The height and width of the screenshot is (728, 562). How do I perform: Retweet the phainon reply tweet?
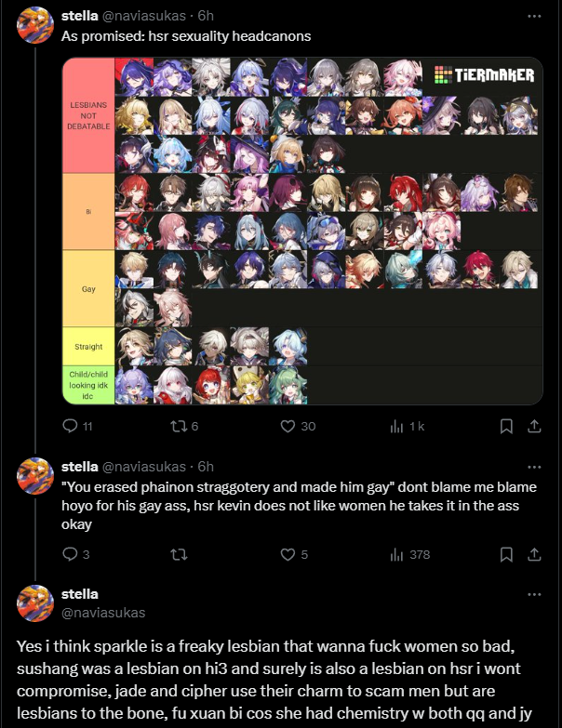point(179,554)
